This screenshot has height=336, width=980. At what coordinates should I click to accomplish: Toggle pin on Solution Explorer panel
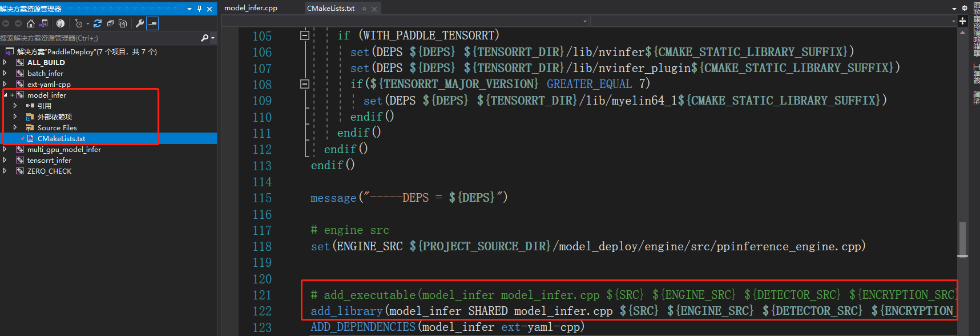(x=199, y=9)
